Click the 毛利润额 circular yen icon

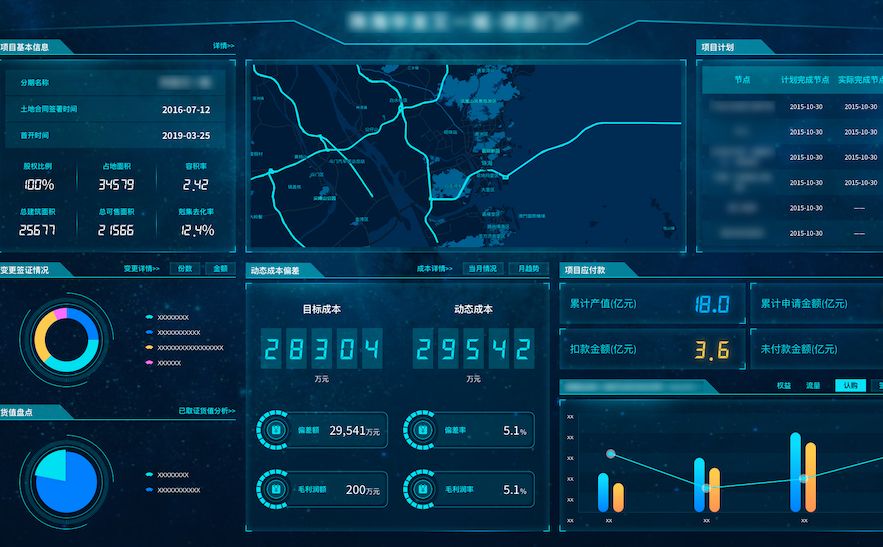274,489
